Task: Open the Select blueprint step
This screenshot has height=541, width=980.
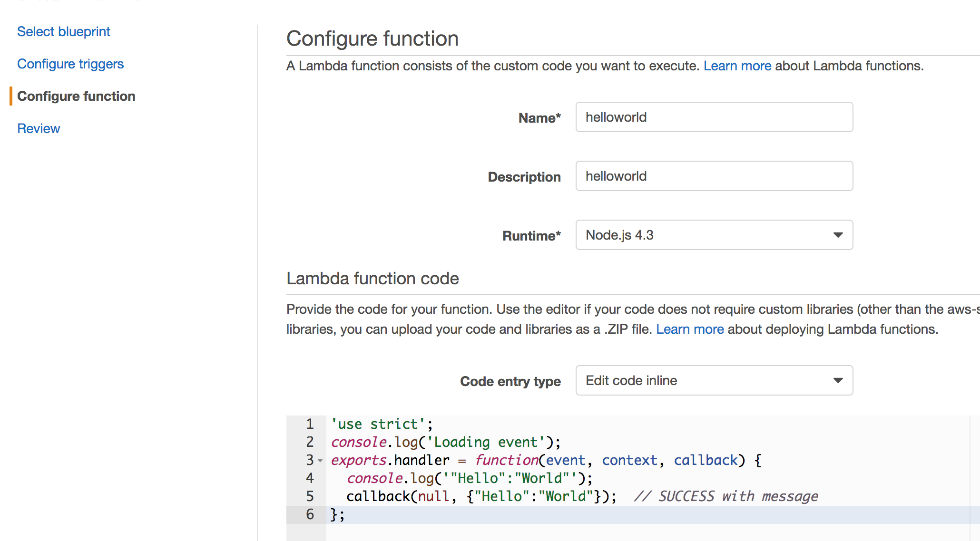Action: 64,31
